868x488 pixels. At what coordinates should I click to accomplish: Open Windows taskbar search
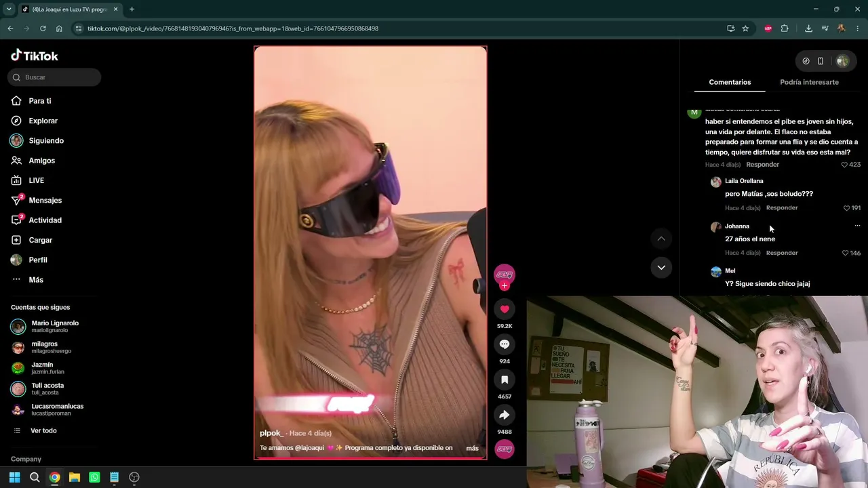(35, 477)
